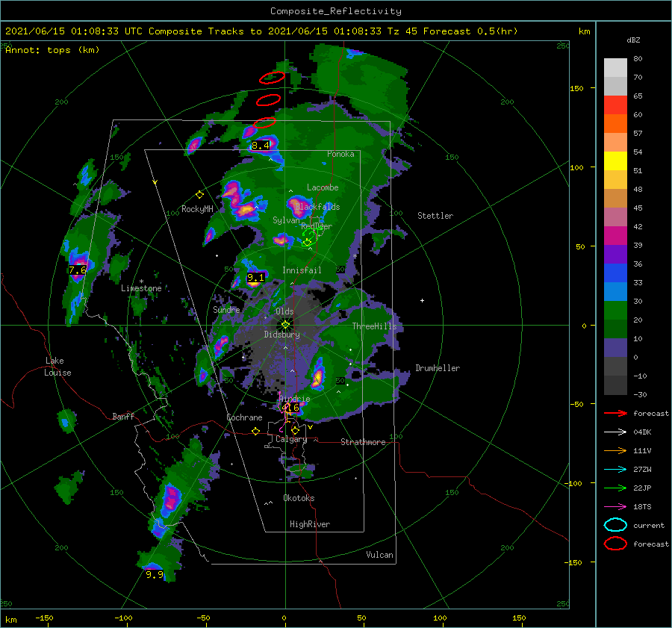
Task: Pick the red 65 dBZ swatch
Action: point(615,105)
